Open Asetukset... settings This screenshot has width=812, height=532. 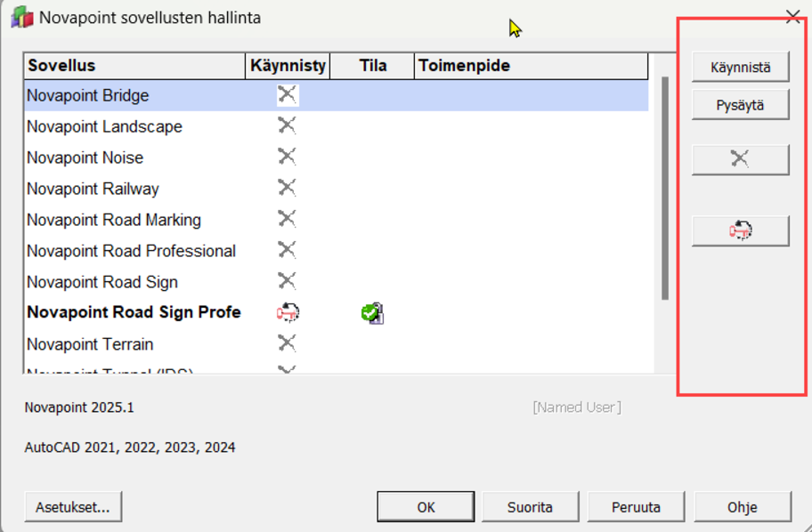73,507
